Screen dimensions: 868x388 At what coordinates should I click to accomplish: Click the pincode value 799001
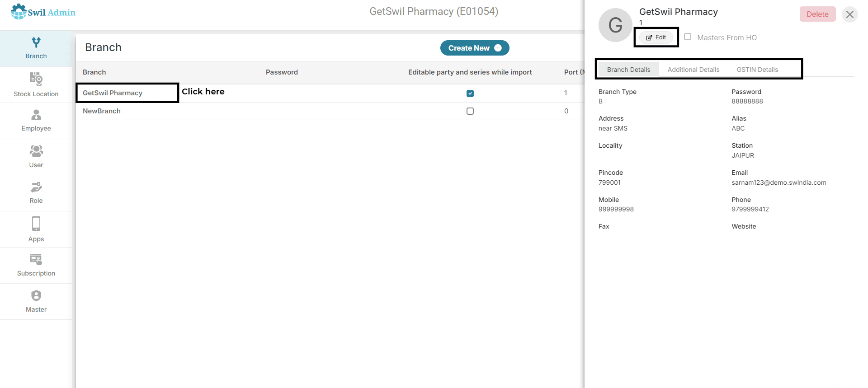pyautogui.click(x=609, y=182)
